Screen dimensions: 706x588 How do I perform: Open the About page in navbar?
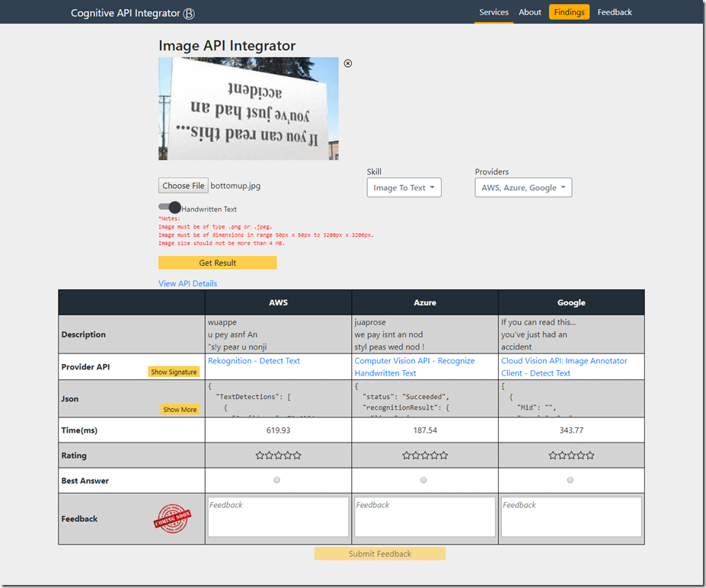[529, 12]
